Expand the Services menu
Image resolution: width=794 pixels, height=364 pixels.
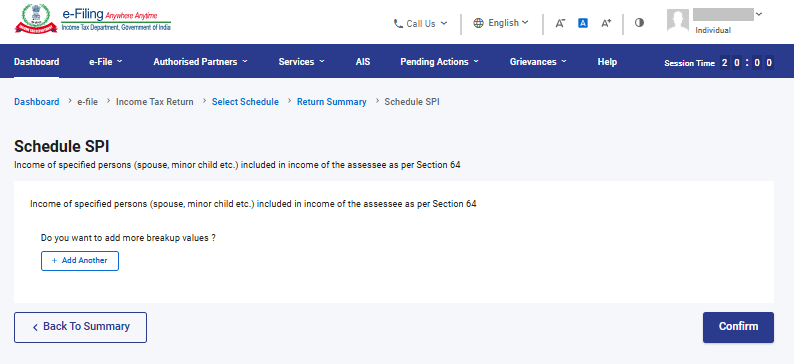click(x=302, y=62)
